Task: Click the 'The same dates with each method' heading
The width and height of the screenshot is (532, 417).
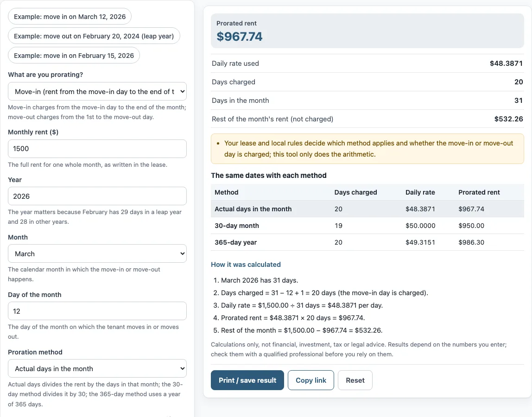Action: 269,176
